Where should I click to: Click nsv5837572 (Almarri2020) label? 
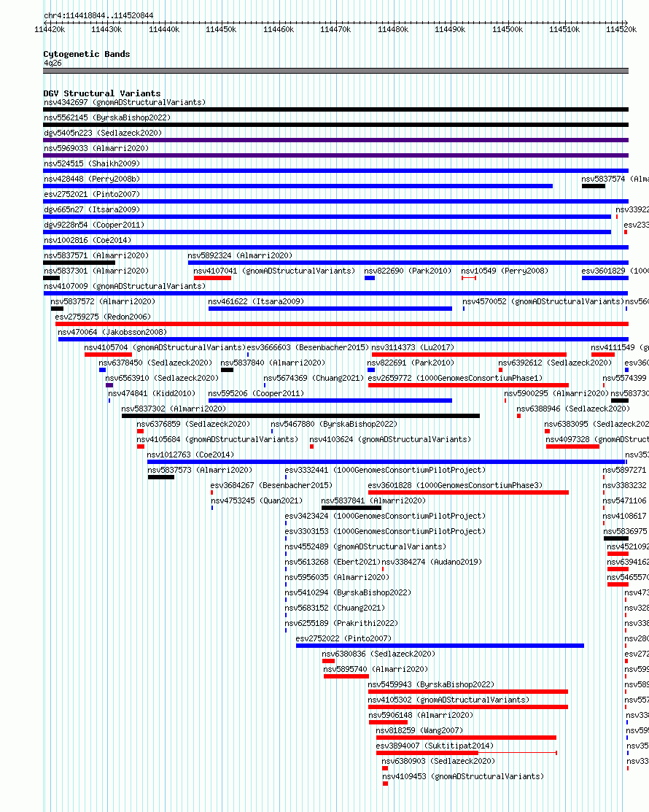[103, 301]
